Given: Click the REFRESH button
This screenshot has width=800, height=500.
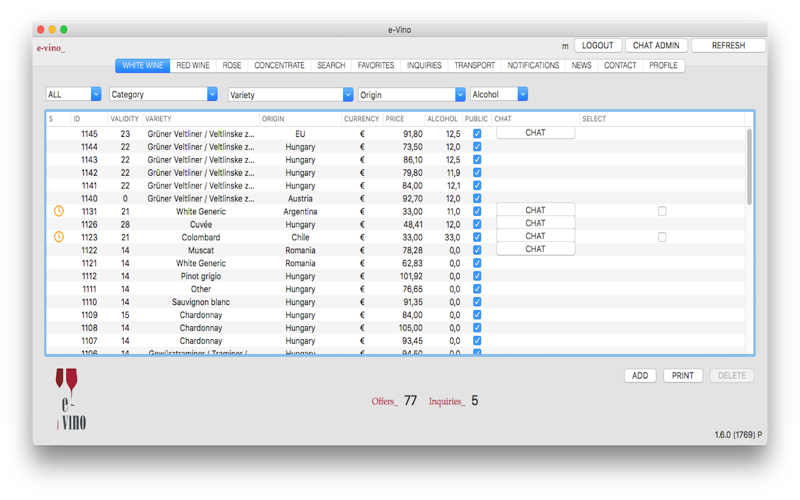Looking at the screenshot, I should tap(728, 45).
